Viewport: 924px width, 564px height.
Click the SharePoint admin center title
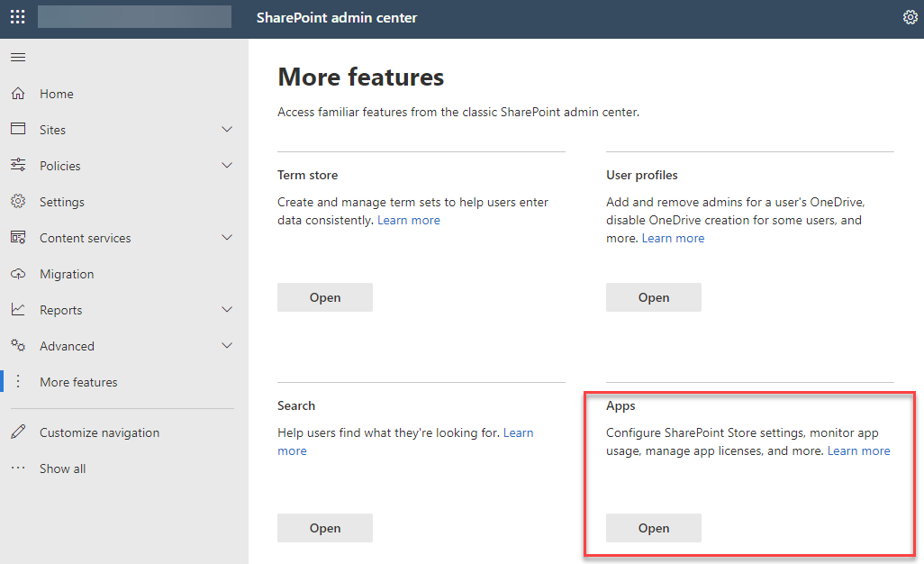point(337,18)
